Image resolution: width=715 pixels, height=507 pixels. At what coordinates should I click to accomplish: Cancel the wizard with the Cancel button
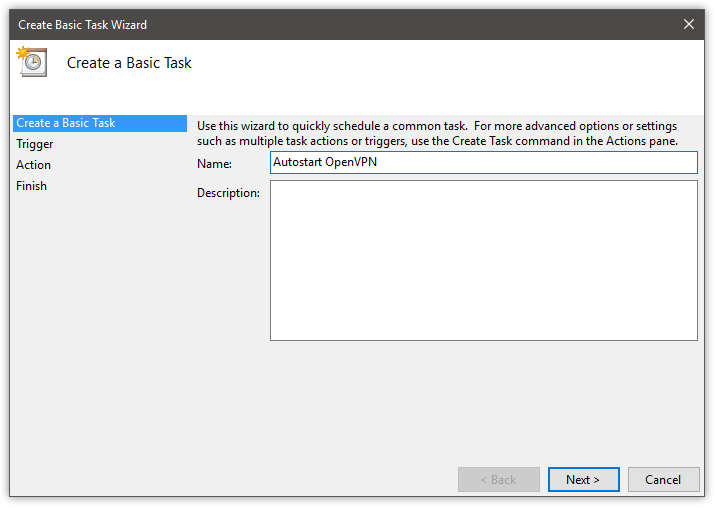tap(663, 480)
